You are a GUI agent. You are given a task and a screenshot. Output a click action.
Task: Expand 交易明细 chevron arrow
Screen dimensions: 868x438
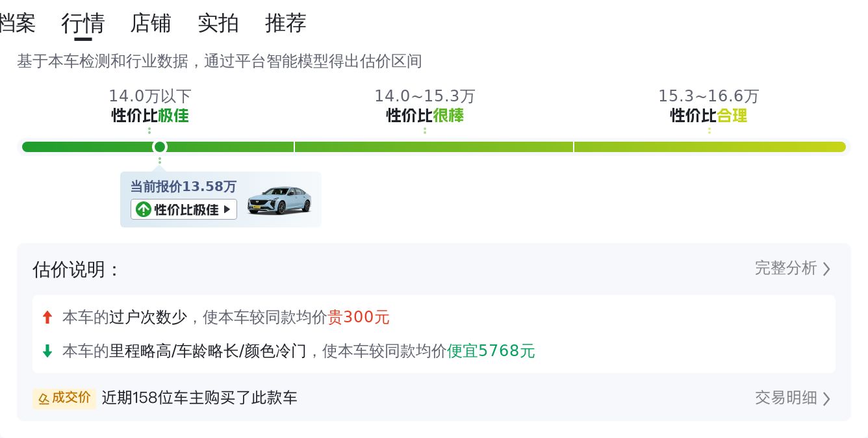pos(826,398)
